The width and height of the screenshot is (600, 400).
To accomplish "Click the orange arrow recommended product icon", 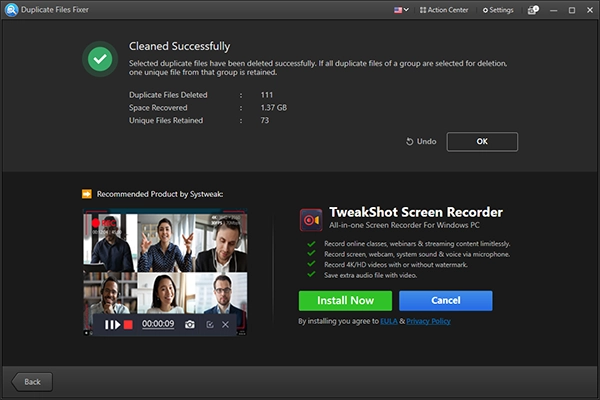I will coord(87,194).
